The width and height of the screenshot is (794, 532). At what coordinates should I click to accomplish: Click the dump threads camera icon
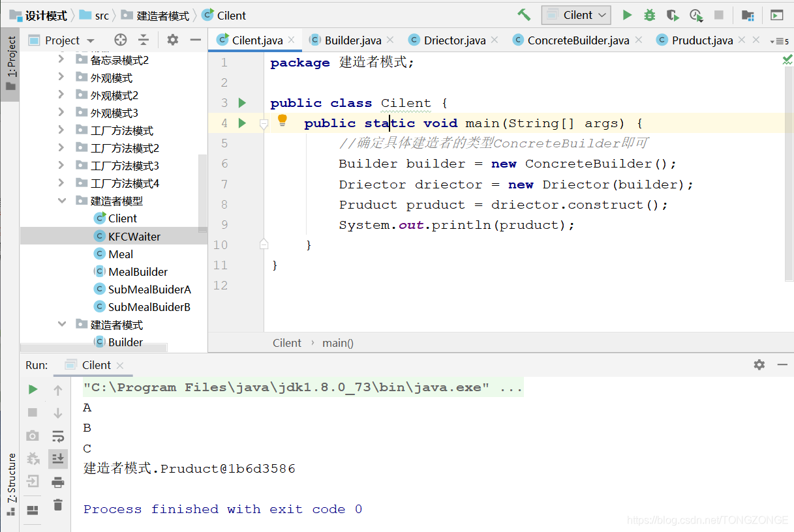[33, 436]
